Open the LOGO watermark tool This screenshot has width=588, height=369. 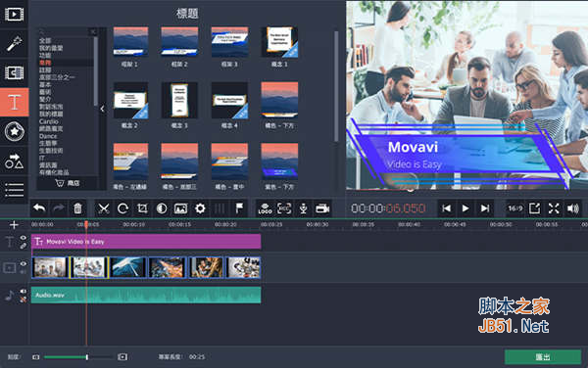(266, 208)
